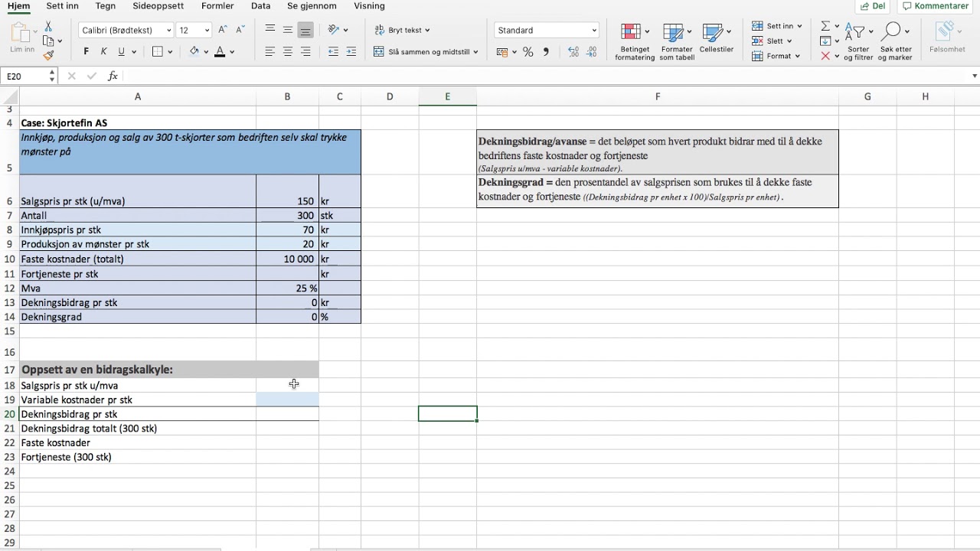Click the Følsomhet sensitivity button
This screenshot has width=980, height=551.
947,37
